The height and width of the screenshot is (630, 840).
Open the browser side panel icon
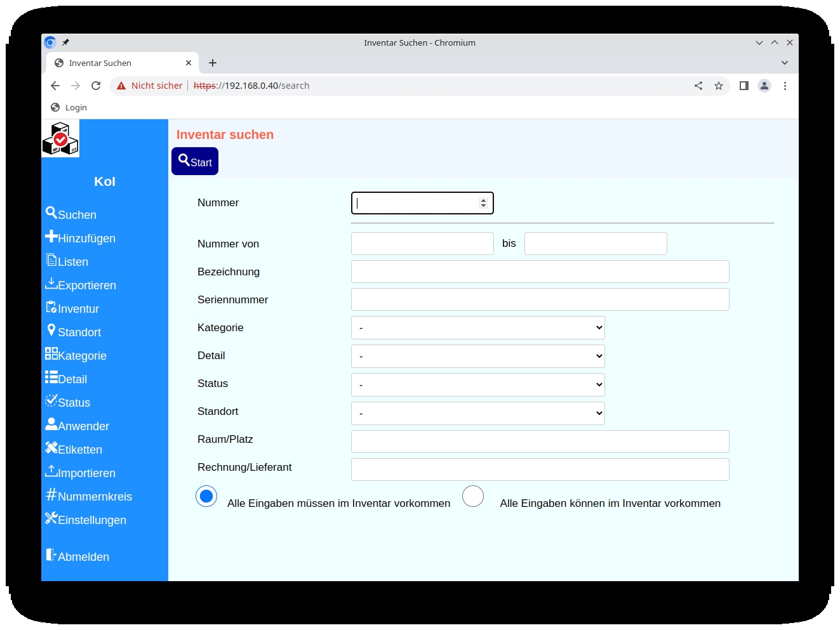(x=744, y=86)
